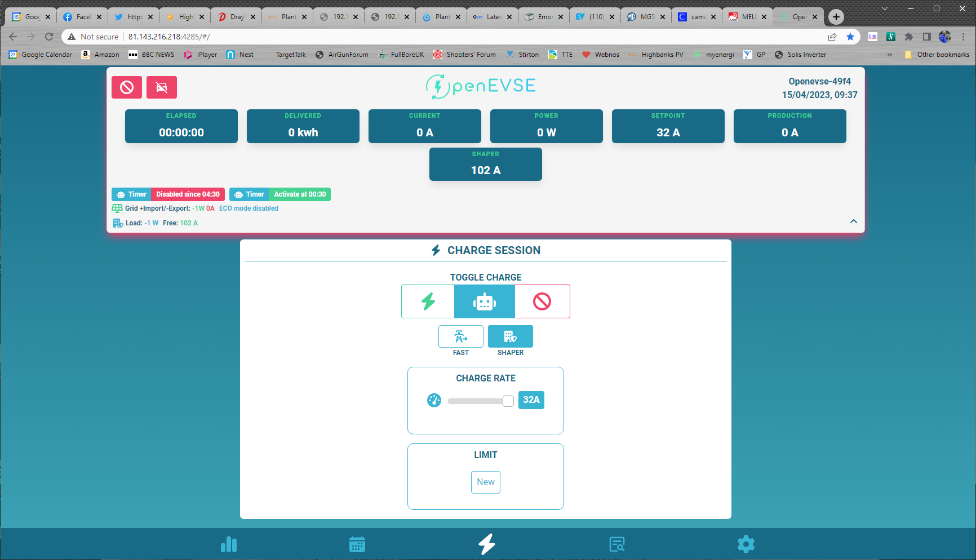
Task: Click the red disable charger icon button
Action: coord(127,87)
